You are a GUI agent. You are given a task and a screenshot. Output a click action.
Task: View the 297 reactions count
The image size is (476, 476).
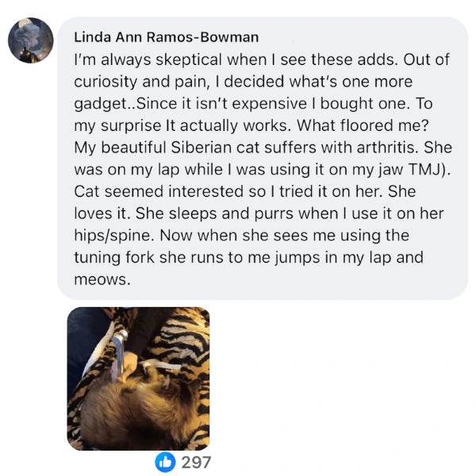click(x=196, y=463)
